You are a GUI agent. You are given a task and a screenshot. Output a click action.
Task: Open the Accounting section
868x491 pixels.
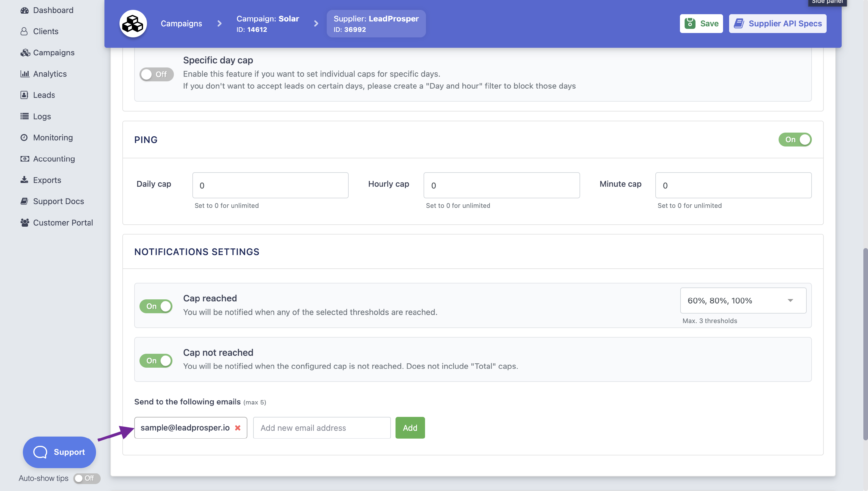54,158
